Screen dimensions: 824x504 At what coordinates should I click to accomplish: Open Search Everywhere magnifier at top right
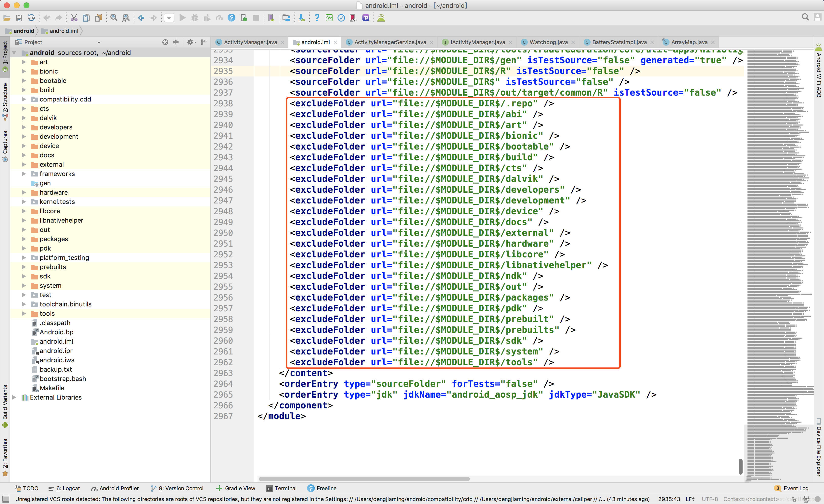805,17
